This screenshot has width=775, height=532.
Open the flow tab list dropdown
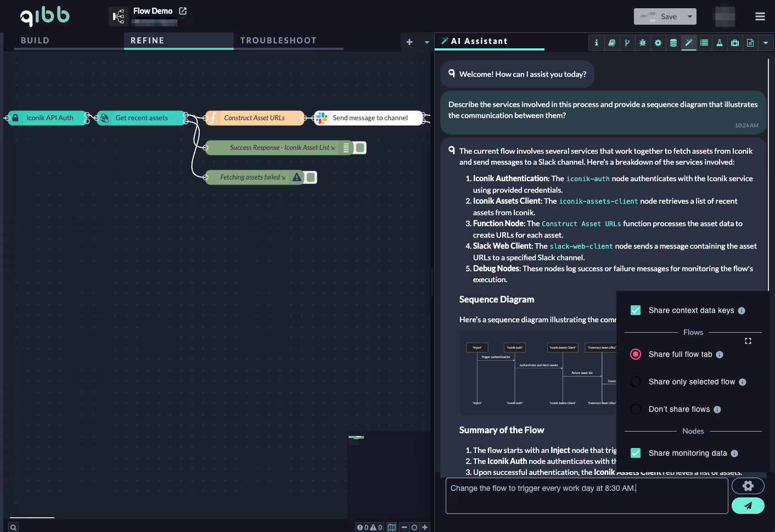click(426, 42)
